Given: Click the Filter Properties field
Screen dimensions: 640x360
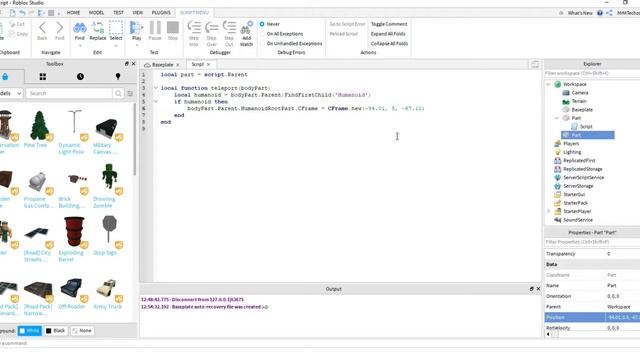Looking at the screenshot, I should tap(592, 242).
